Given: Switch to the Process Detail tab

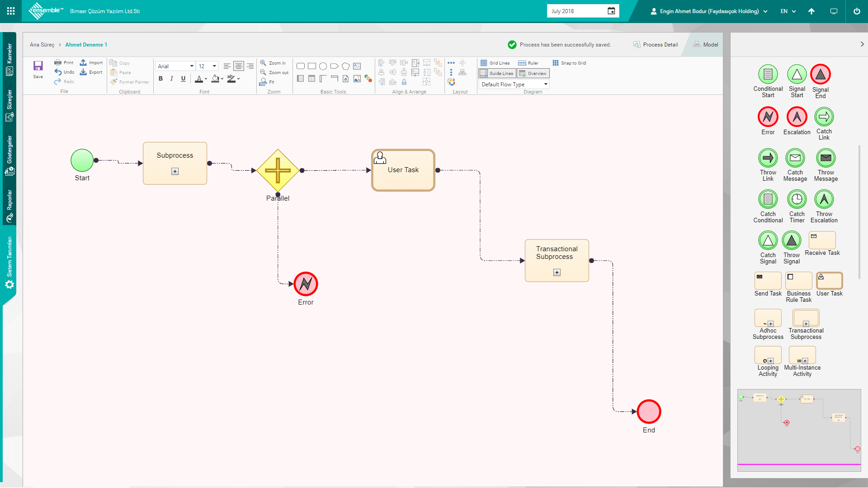Looking at the screenshot, I should pos(656,45).
